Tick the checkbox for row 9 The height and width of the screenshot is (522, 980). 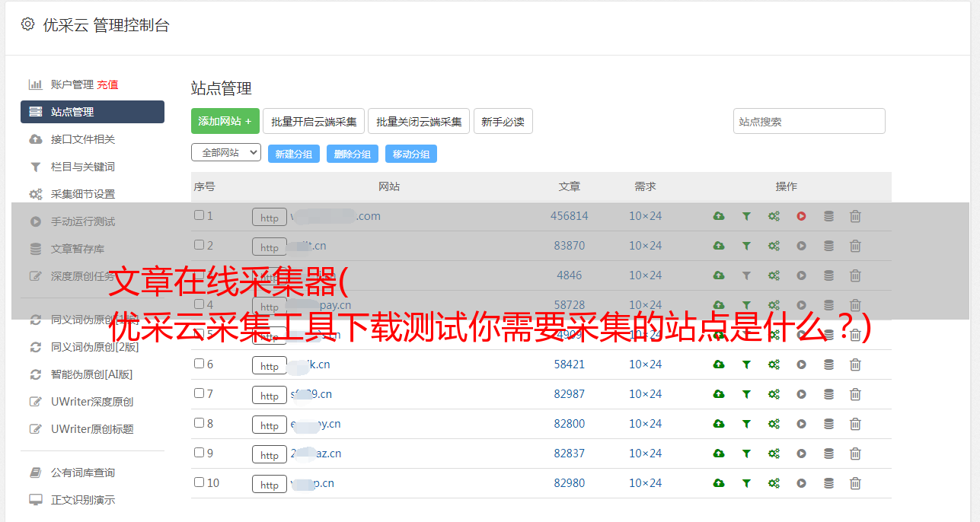tap(199, 453)
